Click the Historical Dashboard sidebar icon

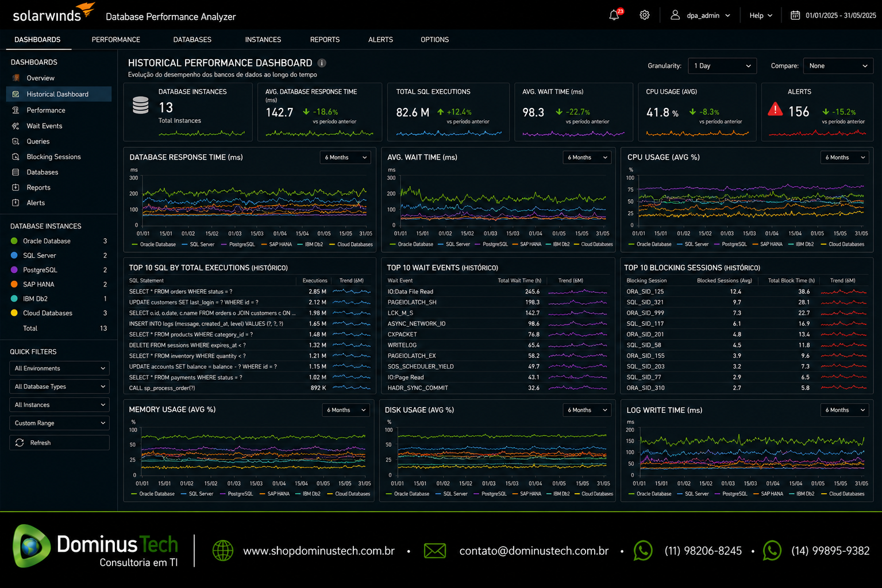click(x=16, y=94)
